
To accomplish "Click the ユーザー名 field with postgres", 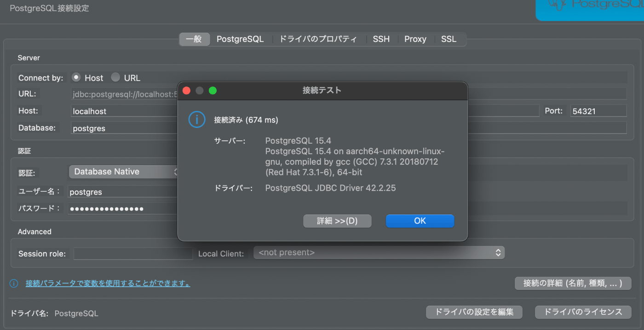I will point(123,191).
